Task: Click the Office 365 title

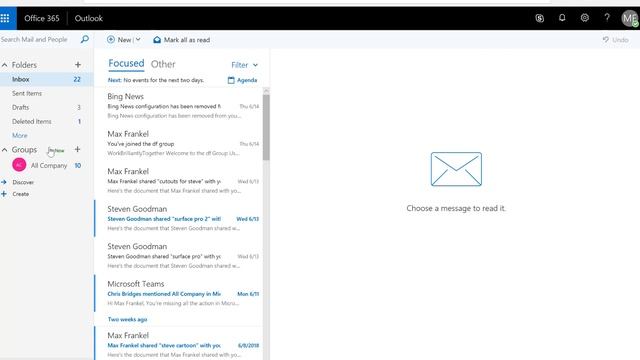Action: click(42, 18)
